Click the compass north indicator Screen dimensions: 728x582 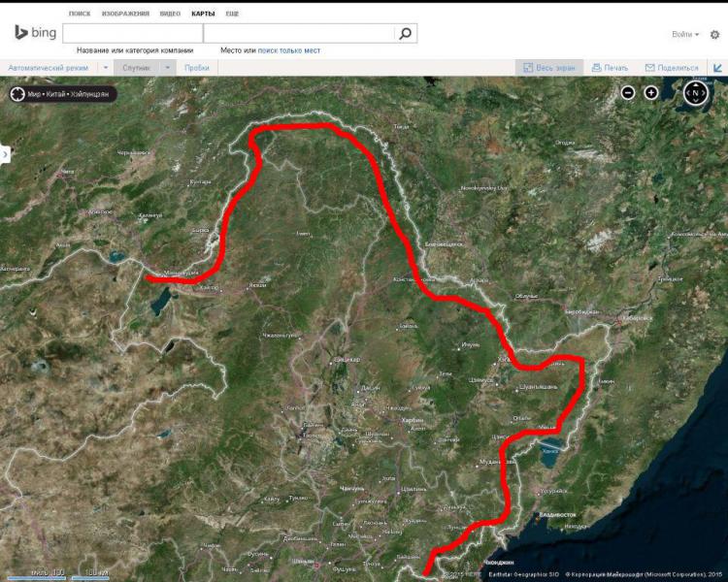pyautogui.click(x=695, y=93)
